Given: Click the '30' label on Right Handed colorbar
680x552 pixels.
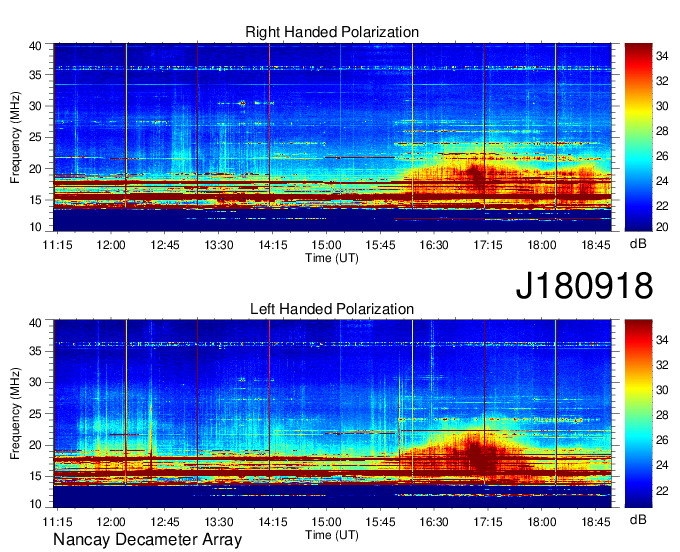Looking at the screenshot, I should click(x=662, y=106).
